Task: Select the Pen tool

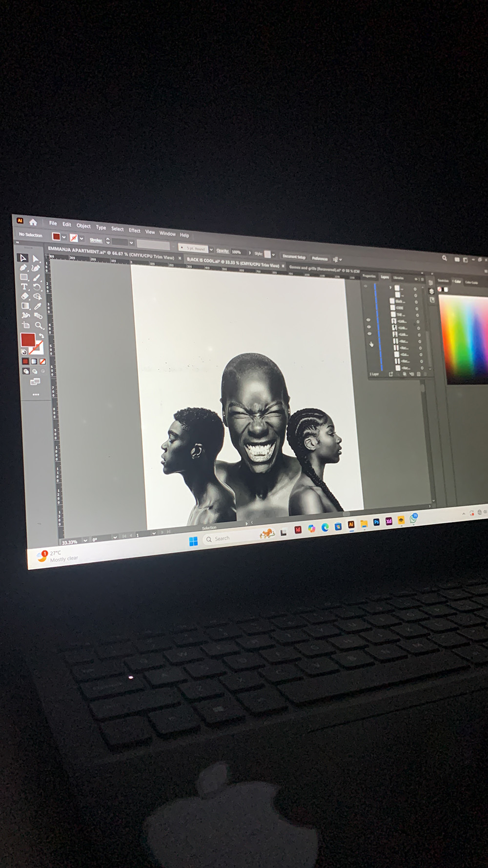Action: coord(23,268)
